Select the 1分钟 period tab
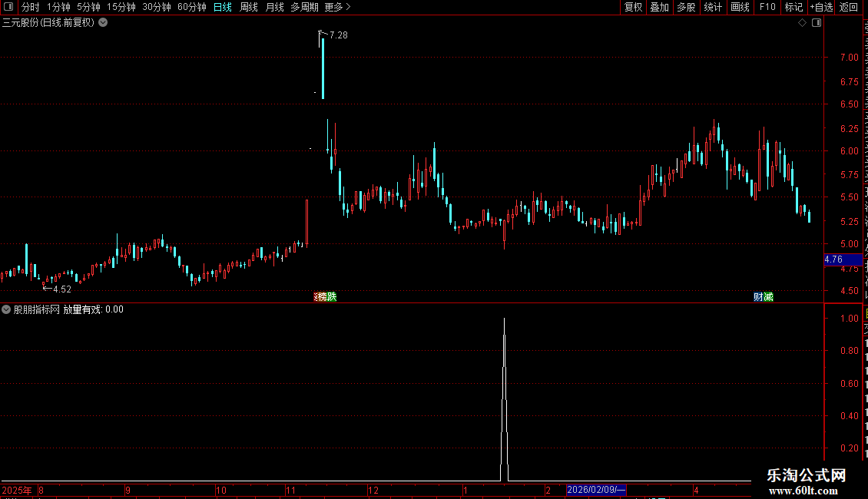This screenshot has width=868, height=499. [58, 7]
